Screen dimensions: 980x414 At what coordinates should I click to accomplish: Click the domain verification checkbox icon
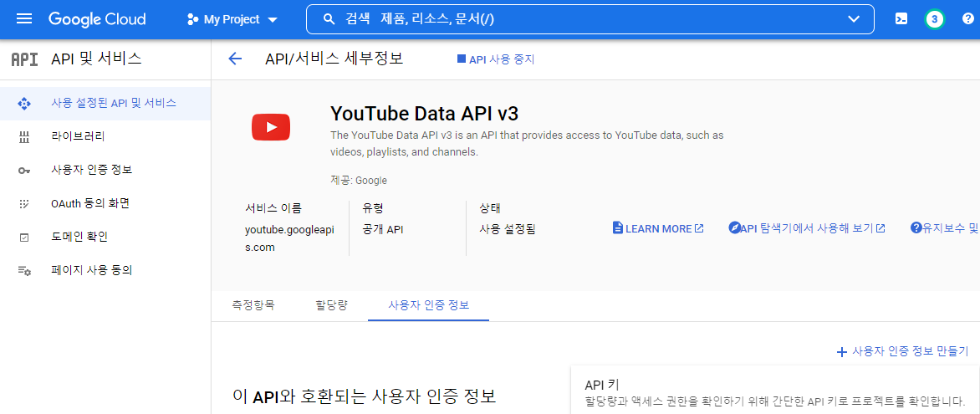23,238
